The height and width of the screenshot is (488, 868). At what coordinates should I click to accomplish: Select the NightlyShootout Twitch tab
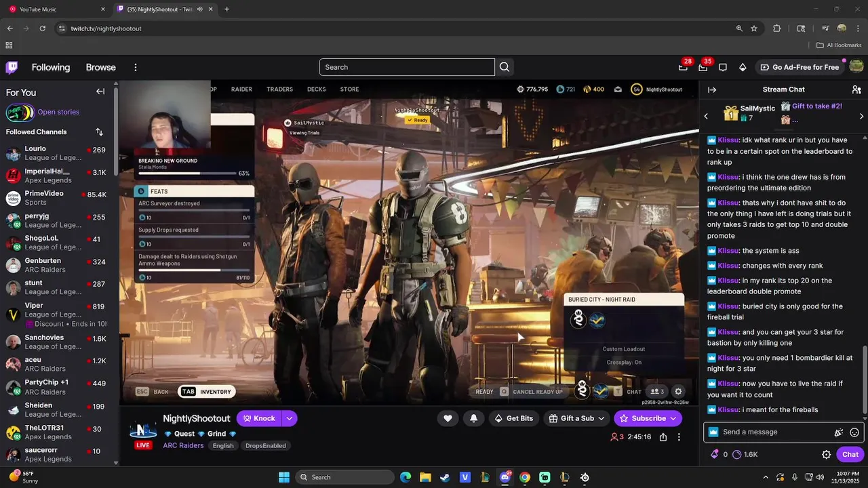pos(165,9)
